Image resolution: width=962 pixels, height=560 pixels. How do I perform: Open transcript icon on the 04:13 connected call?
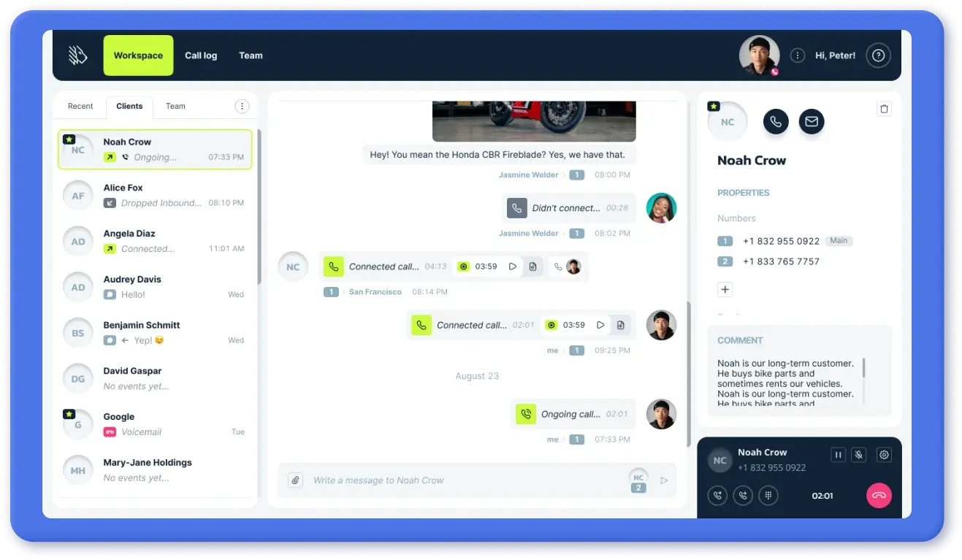pos(533,266)
